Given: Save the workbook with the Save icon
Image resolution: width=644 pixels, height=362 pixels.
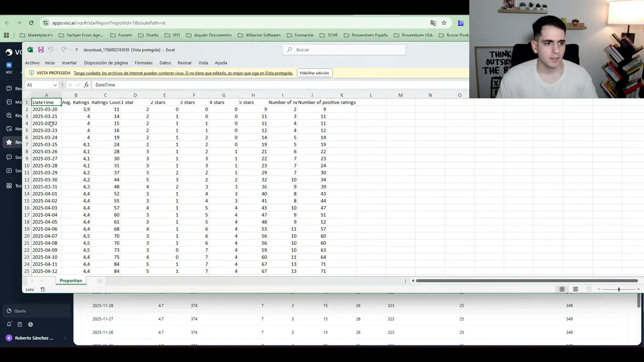Looking at the screenshot, I should pyautogui.click(x=41, y=50).
